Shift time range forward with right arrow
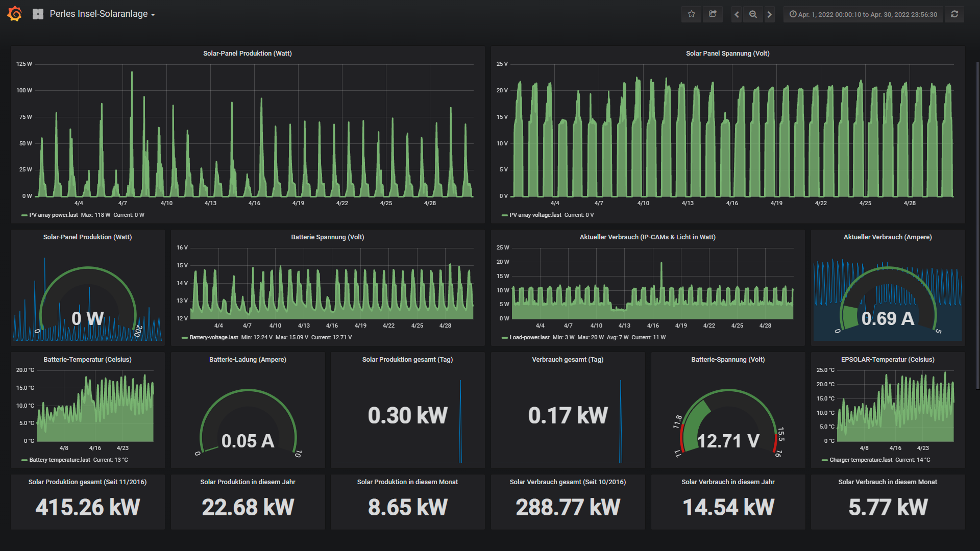This screenshot has width=980, height=551. pos(769,14)
